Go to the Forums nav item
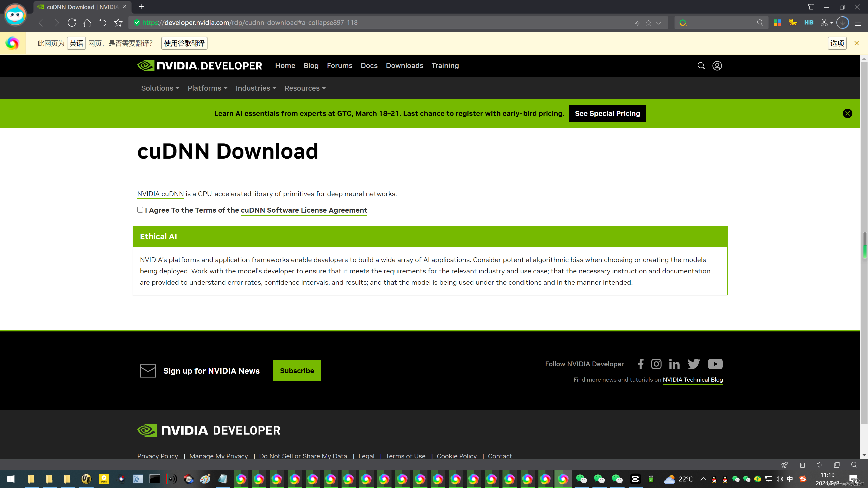The image size is (868, 488). (x=339, y=66)
